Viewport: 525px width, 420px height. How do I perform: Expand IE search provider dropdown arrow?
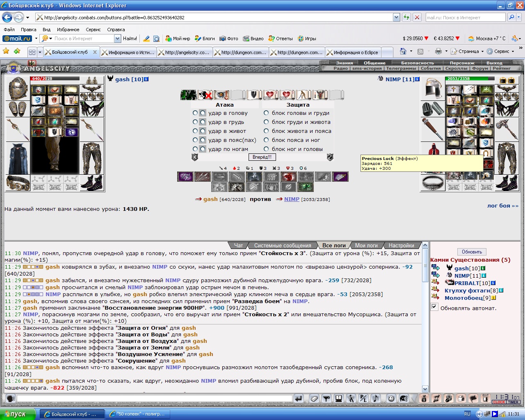point(519,17)
